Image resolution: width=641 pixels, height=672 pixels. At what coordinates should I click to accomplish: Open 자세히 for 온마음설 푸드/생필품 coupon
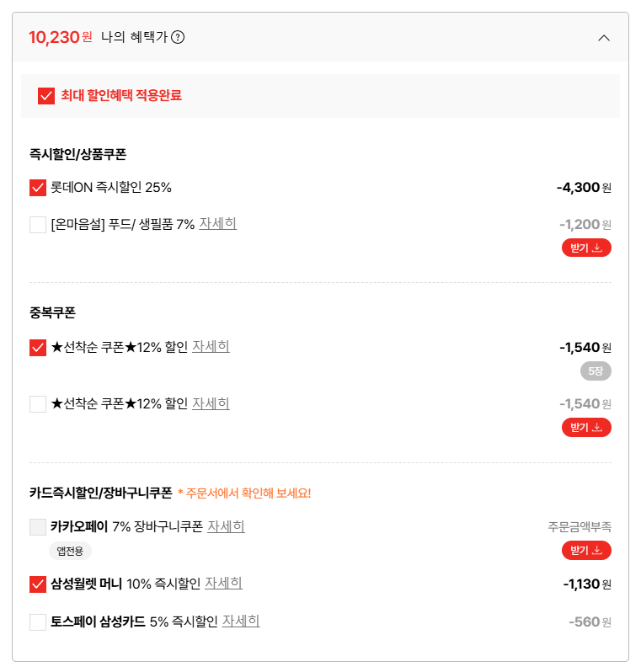[x=217, y=224]
